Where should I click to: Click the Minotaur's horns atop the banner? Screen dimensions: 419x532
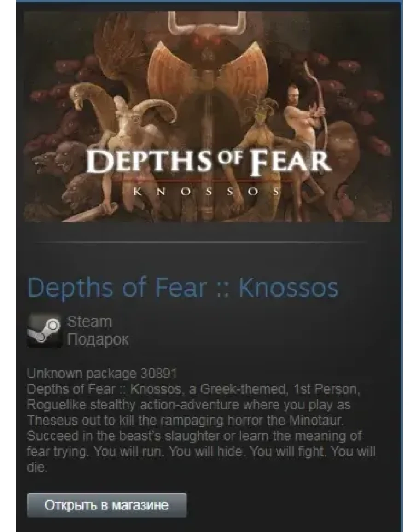tap(207, 23)
